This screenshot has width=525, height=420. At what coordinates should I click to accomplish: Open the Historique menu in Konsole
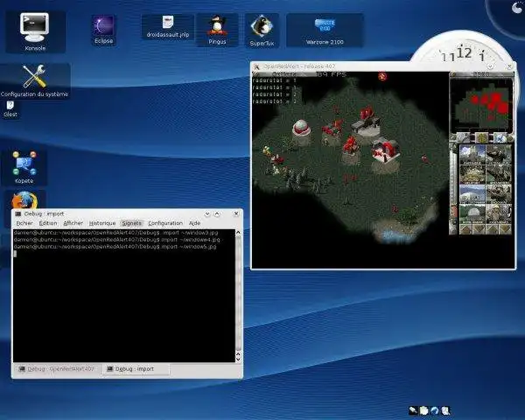102,223
